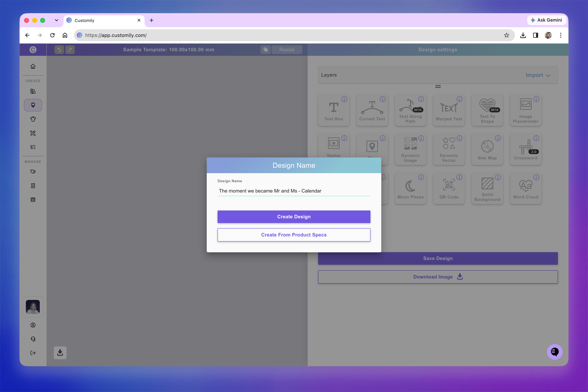Add a Dynamic Image element
This screenshot has height=392, width=588.
[x=410, y=149]
